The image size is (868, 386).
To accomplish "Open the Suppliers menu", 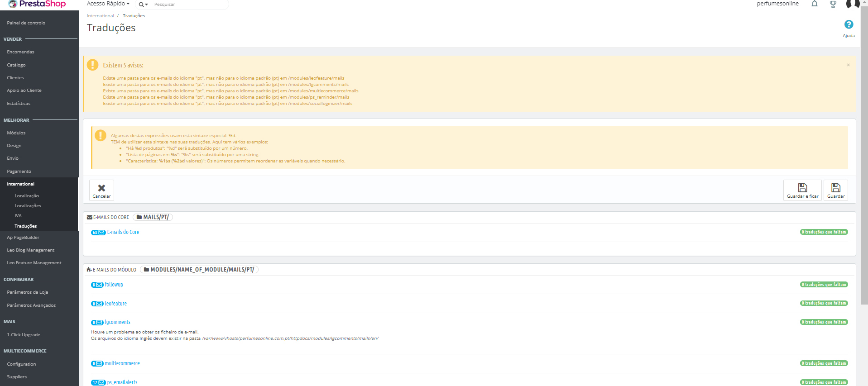I will 17,377.
